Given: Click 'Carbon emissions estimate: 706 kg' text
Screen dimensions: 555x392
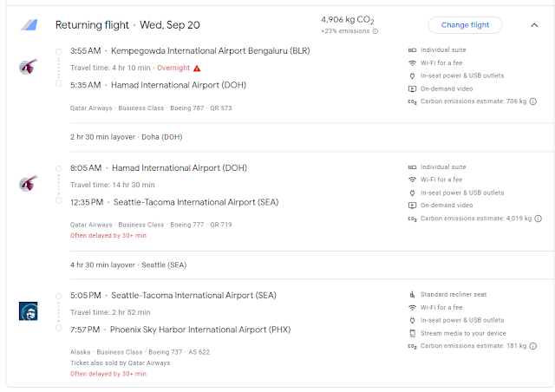Looking at the screenshot, I should tap(473, 101).
